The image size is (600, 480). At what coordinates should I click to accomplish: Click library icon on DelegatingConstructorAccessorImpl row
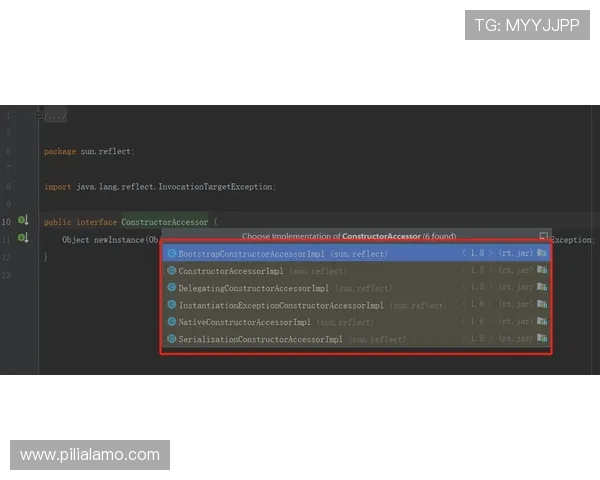542,286
